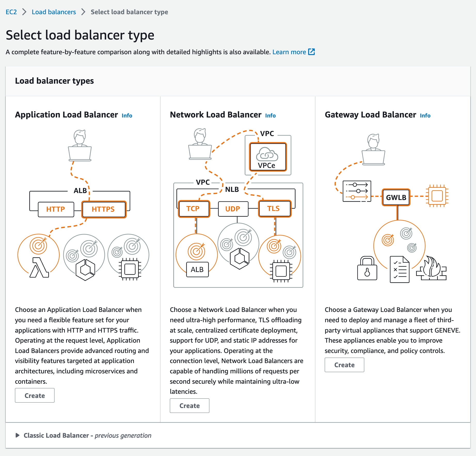Viewport: 476px width, 456px height.
Task: Open Info for Application Load Balancer
Action: click(x=127, y=115)
